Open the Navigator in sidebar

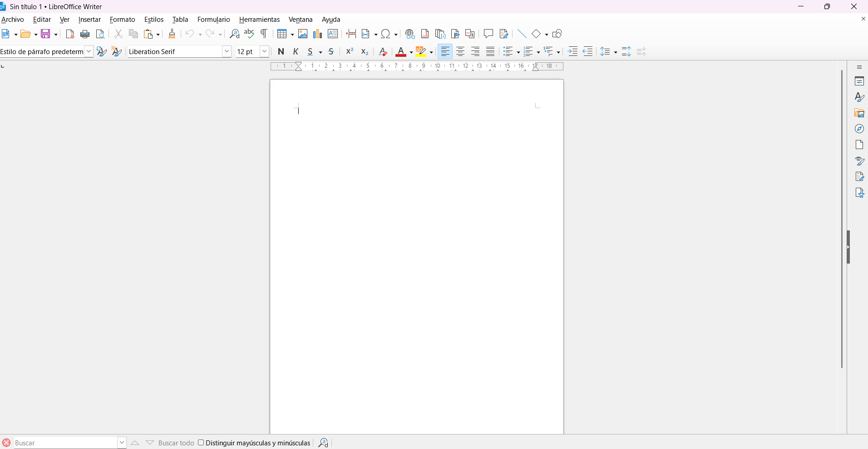pos(859,129)
